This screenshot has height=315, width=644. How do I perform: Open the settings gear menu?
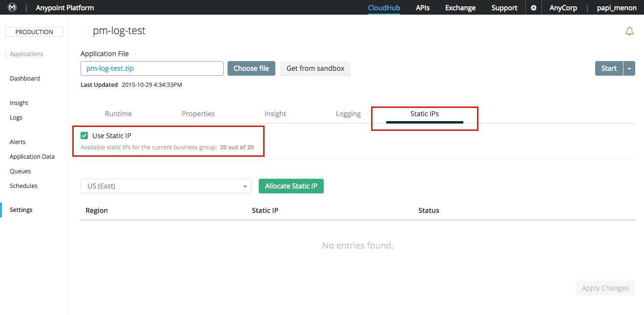(x=533, y=7)
